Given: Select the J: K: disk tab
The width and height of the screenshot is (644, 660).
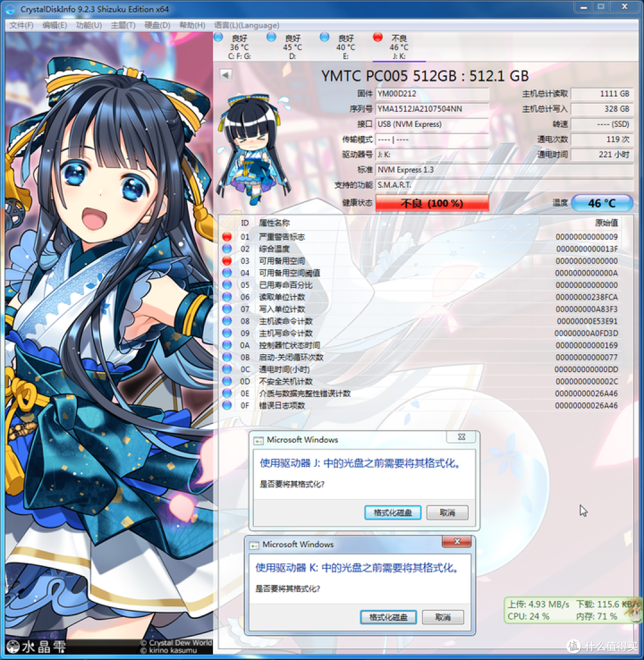Looking at the screenshot, I should 398,47.
